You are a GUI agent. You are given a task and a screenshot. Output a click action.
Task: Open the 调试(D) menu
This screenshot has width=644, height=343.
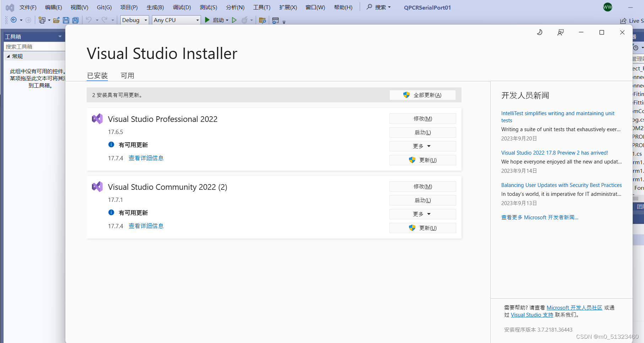[182, 7]
